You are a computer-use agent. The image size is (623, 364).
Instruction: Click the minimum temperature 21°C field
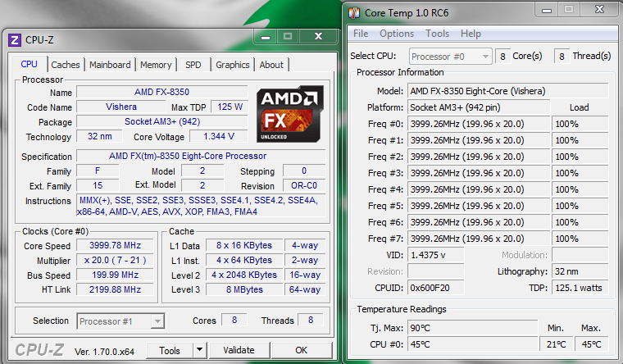(x=556, y=344)
